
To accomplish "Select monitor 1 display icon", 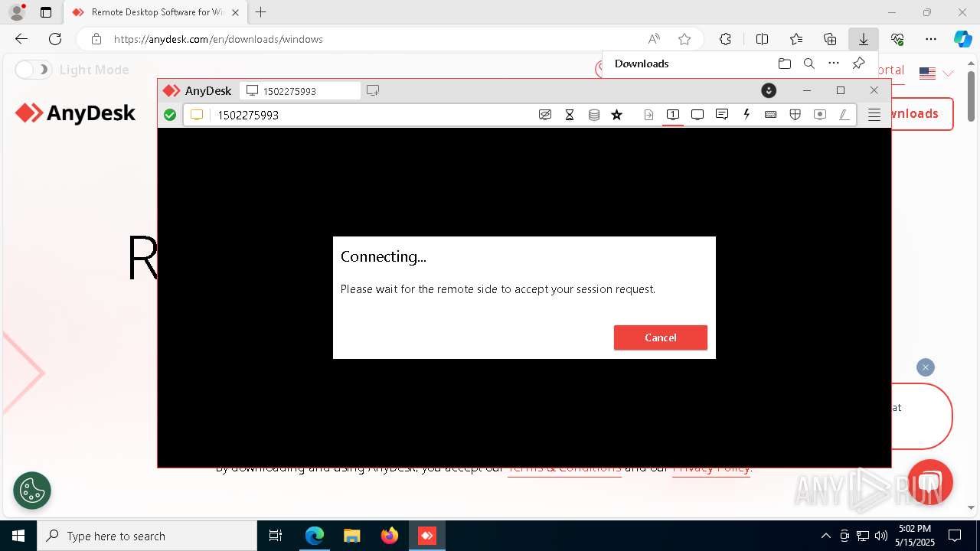I will (x=672, y=115).
